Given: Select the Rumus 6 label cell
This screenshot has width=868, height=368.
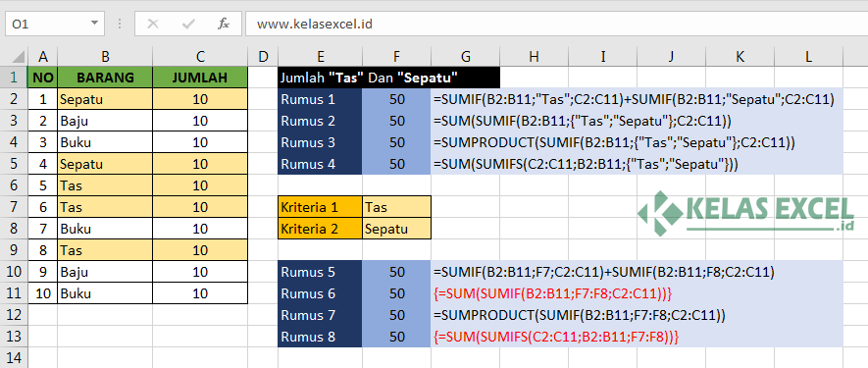Looking at the screenshot, I should click(320, 293).
